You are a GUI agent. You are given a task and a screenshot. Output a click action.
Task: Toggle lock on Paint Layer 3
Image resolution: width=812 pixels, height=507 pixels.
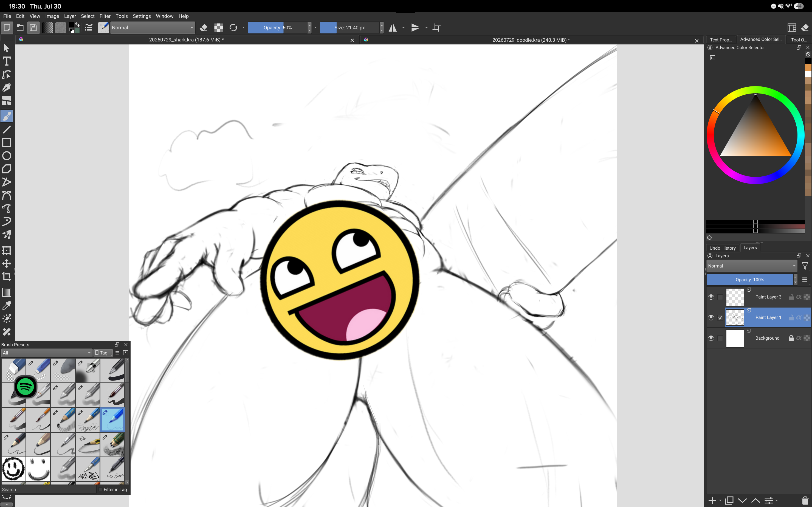coord(791,297)
